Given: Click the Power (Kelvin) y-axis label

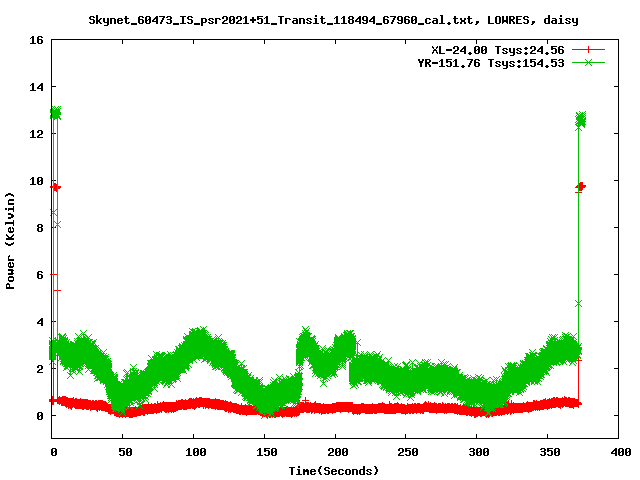Looking at the screenshot, I should click(x=10, y=241).
